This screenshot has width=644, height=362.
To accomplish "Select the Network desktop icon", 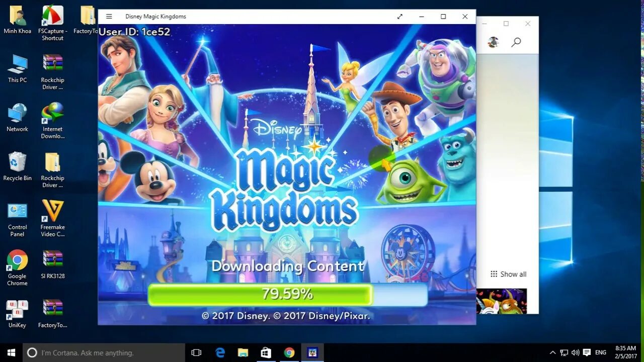I will pyautogui.click(x=18, y=118).
